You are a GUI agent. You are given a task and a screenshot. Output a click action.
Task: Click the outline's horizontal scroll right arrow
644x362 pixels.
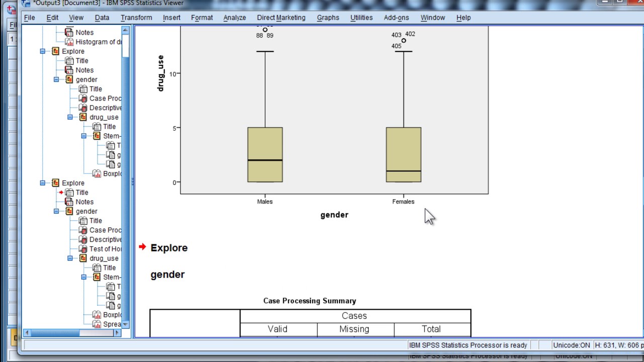click(x=117, y=332)
